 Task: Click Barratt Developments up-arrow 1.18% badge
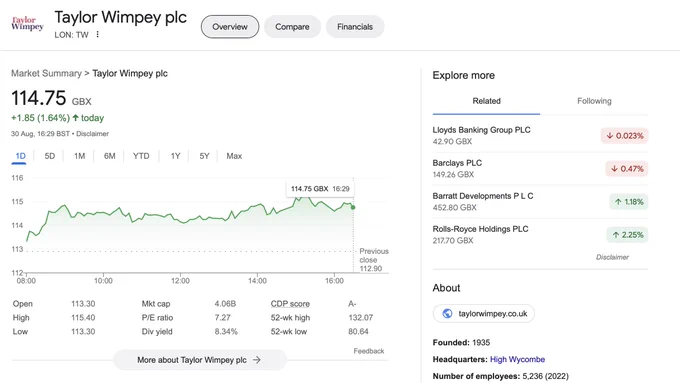coord(629,202)
